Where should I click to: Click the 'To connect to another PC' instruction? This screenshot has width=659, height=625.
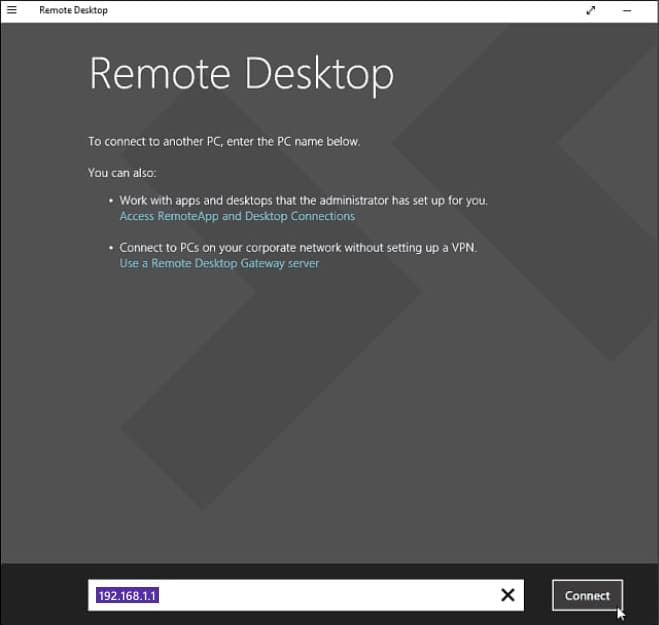[224, 142]
